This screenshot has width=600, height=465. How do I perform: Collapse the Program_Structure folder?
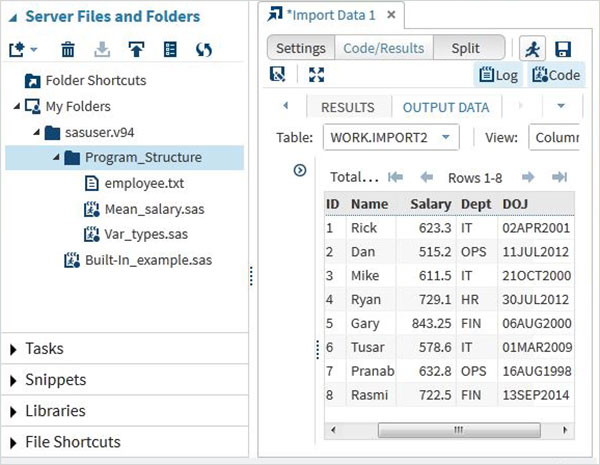coord(59,158)
